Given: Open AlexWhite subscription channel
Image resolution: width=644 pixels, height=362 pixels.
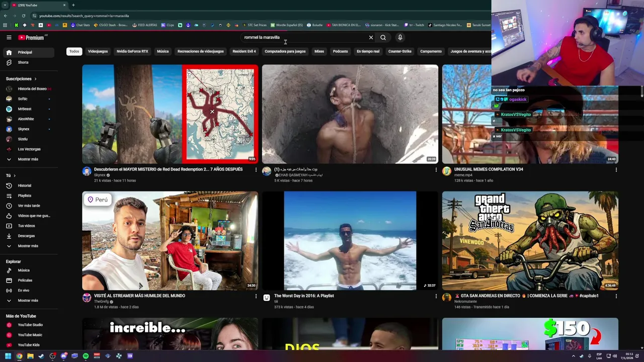Looking at the screenshot, I should pos(29,119).
